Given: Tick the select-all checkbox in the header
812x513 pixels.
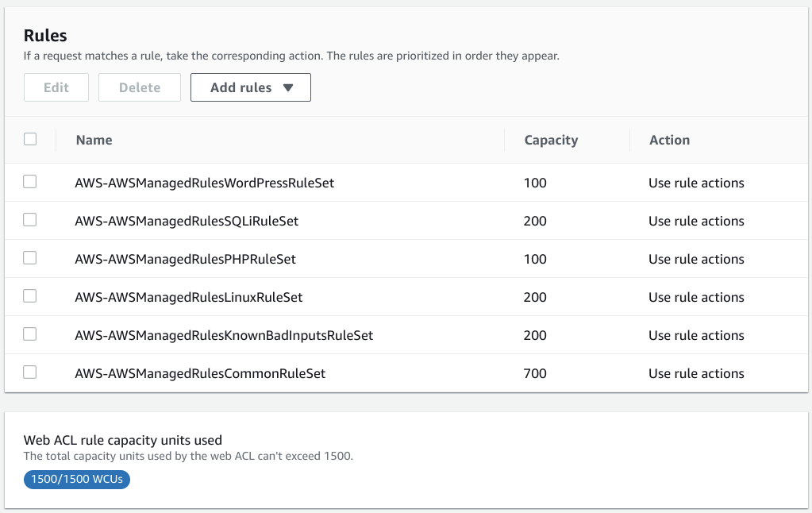Looking at the screenshot, I should click(30, 139).
